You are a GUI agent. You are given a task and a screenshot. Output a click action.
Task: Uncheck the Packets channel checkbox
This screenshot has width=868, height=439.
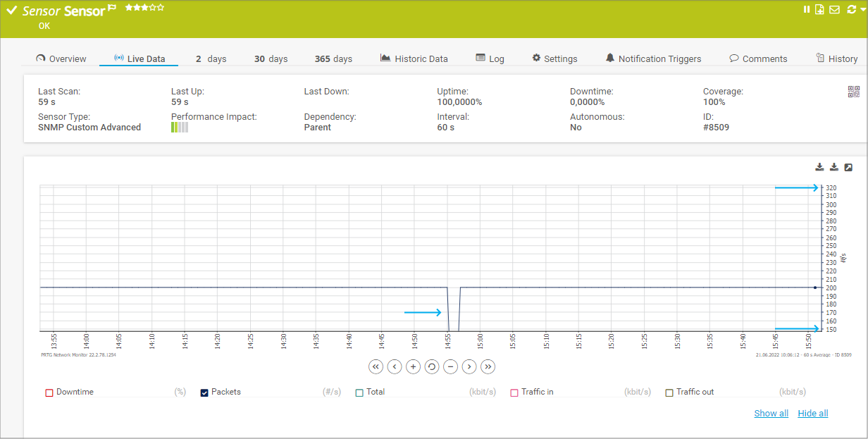pyautogui.click(x=204, y=392)
